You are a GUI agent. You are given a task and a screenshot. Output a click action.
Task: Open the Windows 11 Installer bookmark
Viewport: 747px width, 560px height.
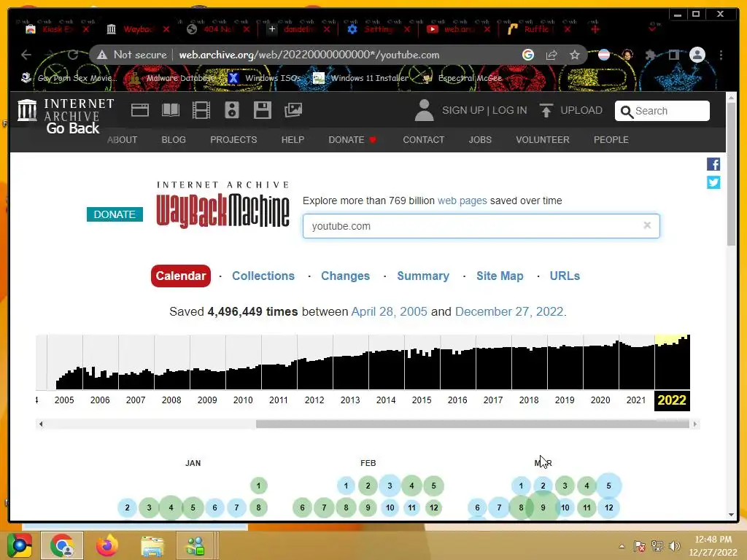(361, 78)
